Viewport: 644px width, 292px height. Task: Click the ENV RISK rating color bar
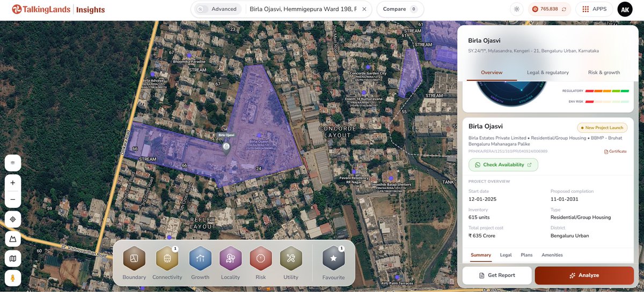(x=607, y=101)
